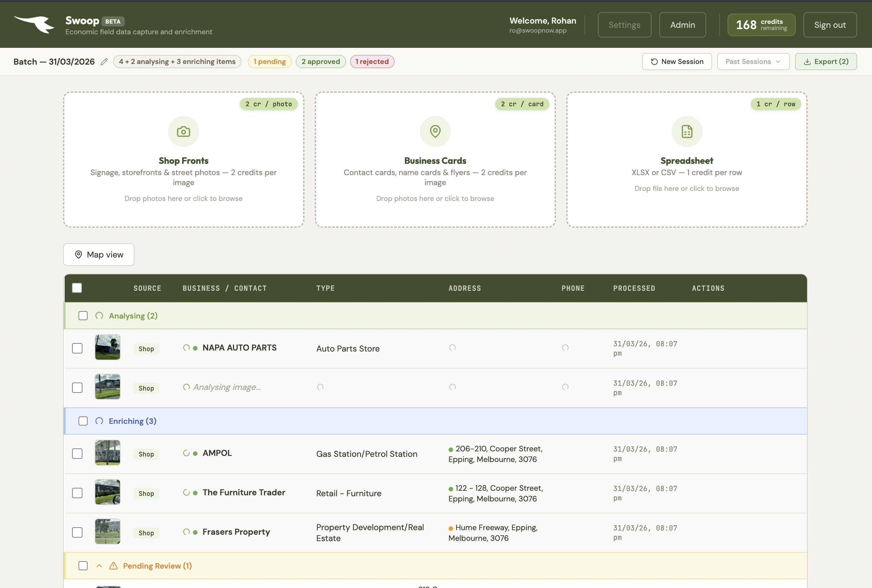Open the Past Sessions dropdown
The height and width of the screenshot is (588, 872).
coord(753,61)
